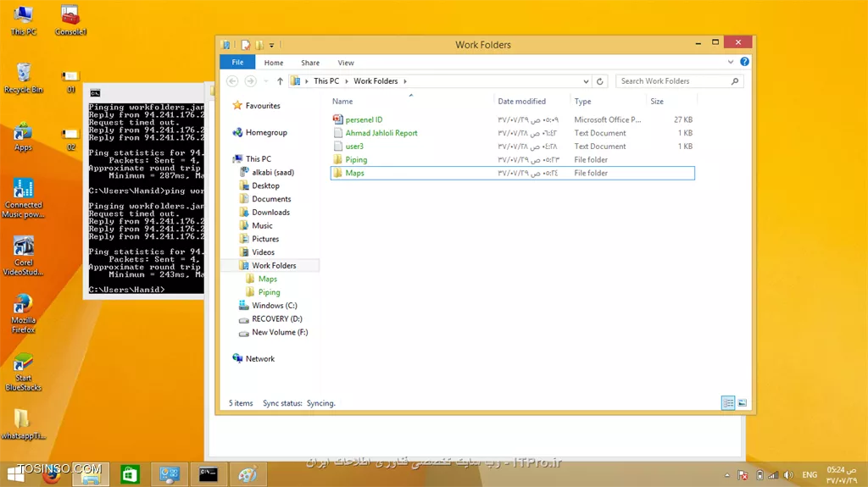Select Console1 desktop icon
Viewport: 868px width, 487px height.
[x=70, y=20]
